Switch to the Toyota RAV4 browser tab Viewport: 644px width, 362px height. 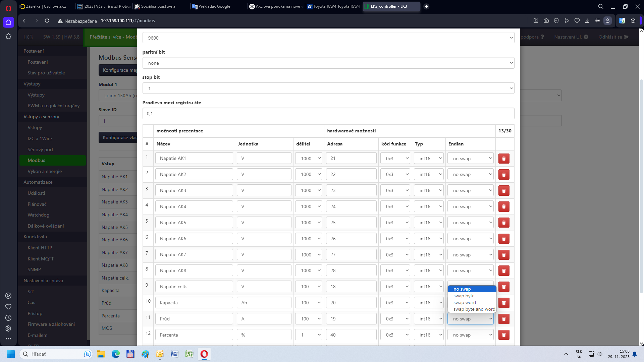pyautogui.click(x=334, y=6)
